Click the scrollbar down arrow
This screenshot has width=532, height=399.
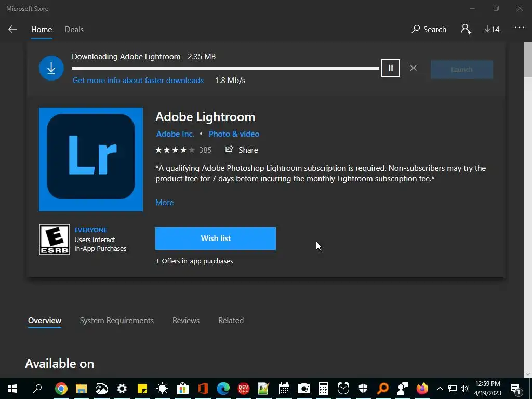coord(528,374)
